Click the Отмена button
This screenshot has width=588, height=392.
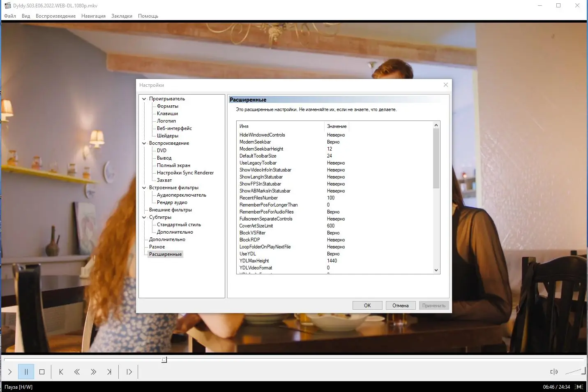pos(401,306)
